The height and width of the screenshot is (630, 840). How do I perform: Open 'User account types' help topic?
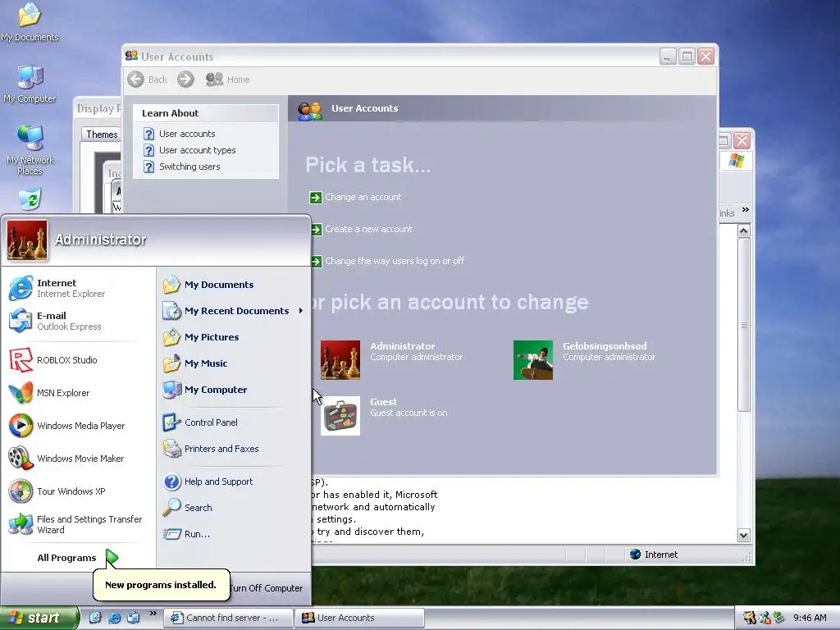189,150
